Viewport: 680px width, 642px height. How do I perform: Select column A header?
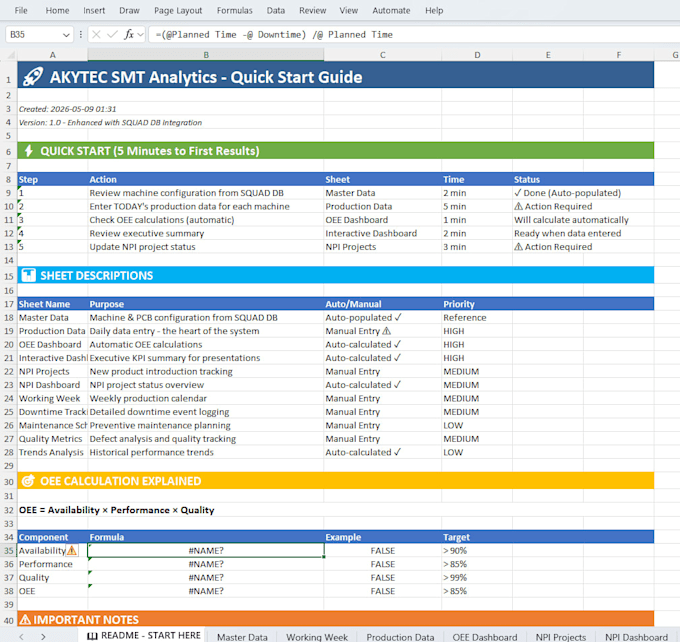pos(52,55)
